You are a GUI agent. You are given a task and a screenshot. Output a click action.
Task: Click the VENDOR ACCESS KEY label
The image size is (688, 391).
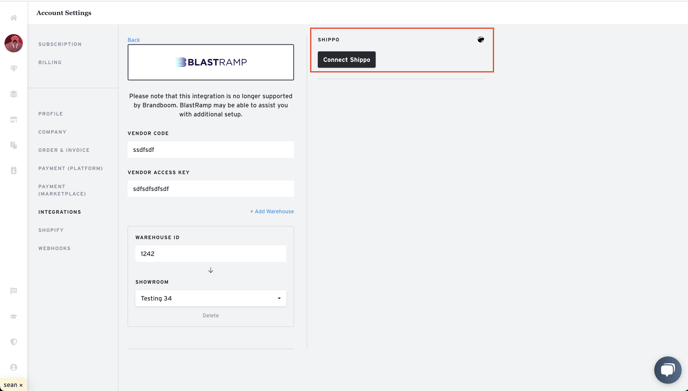coord(158,172)
